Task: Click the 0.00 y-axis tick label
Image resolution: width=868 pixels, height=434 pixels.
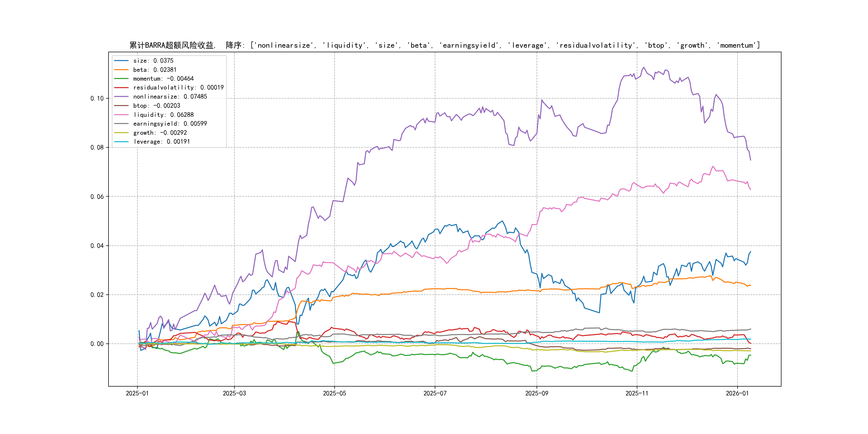Action: 97,344
